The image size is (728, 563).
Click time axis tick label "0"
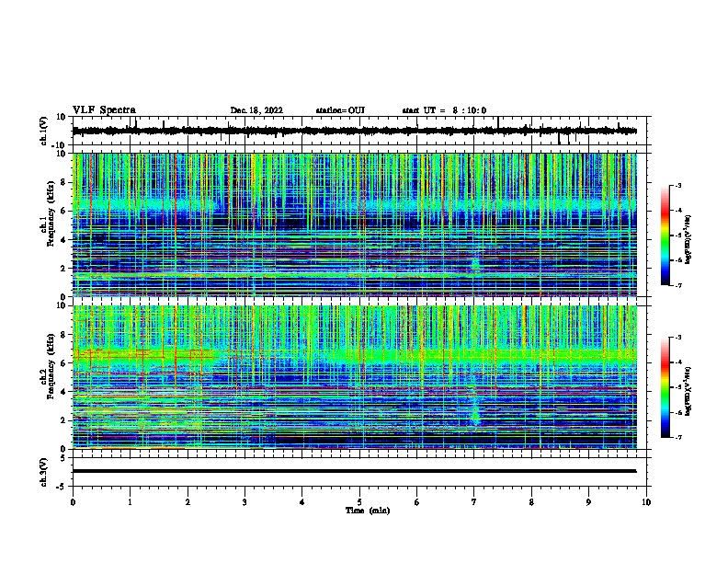coord(73,502)
